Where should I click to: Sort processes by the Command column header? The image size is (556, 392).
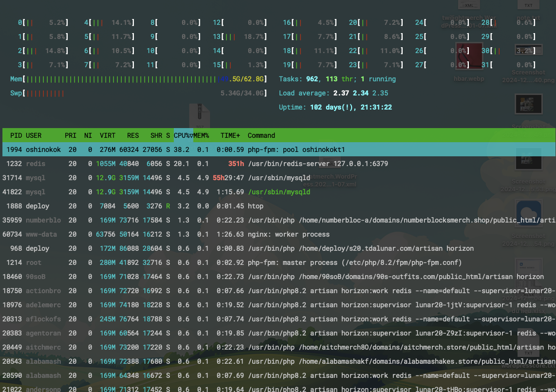click(x=260, y=135)
